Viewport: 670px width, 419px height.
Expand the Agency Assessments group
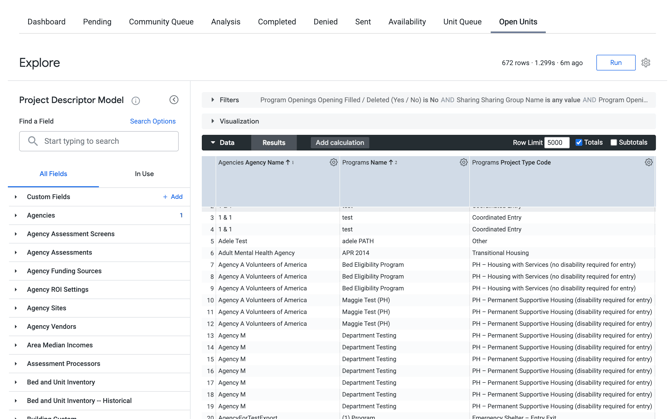tap(16, 252)
